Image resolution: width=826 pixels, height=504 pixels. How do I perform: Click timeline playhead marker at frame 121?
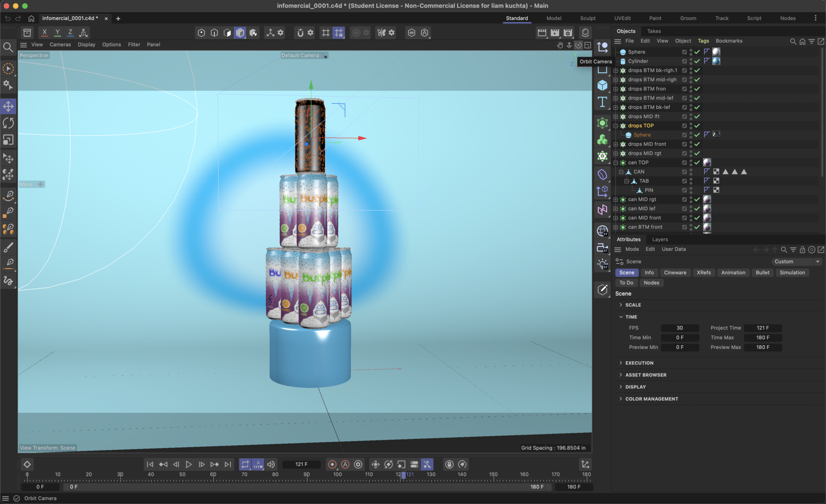[x=403, y=475]
